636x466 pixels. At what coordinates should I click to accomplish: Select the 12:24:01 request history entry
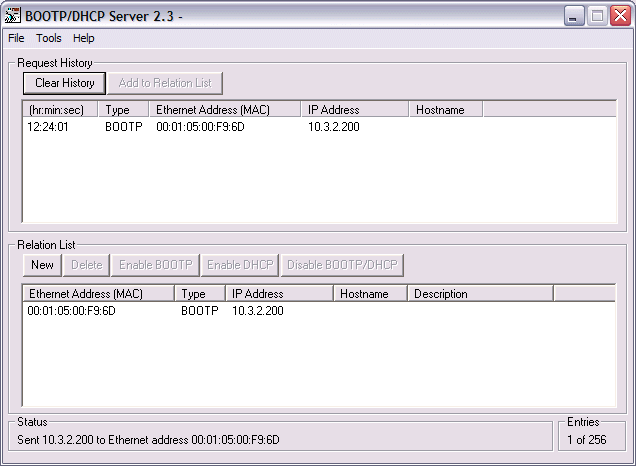48,127
